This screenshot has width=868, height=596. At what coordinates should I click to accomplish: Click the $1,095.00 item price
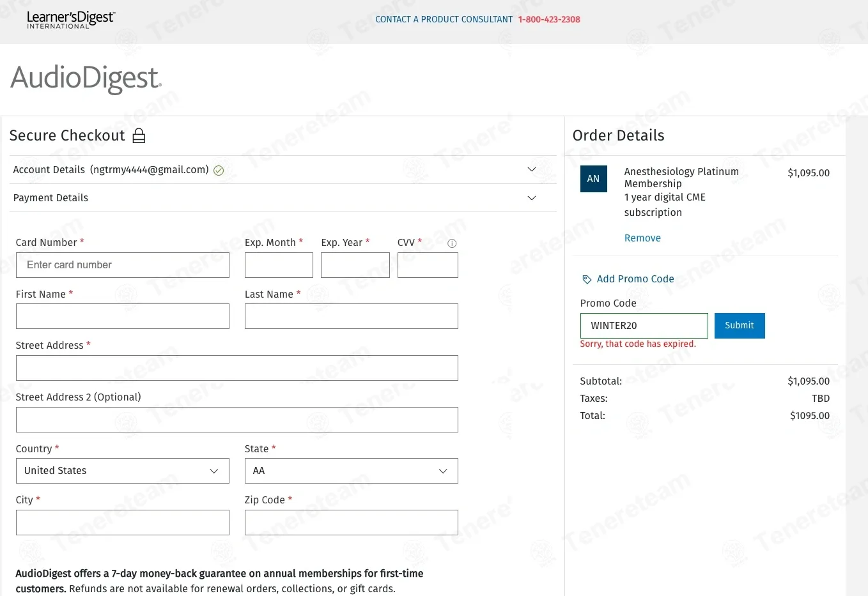pos(809,173)
